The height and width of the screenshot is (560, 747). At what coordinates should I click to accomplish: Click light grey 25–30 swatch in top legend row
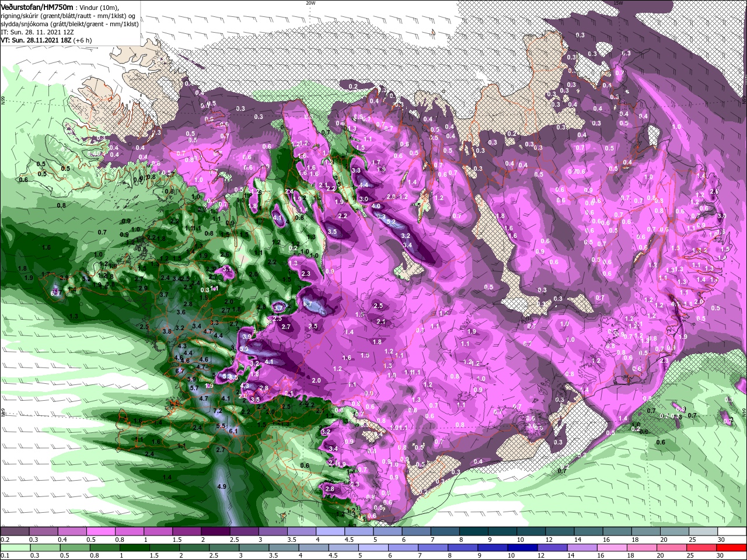coord(703,531)
